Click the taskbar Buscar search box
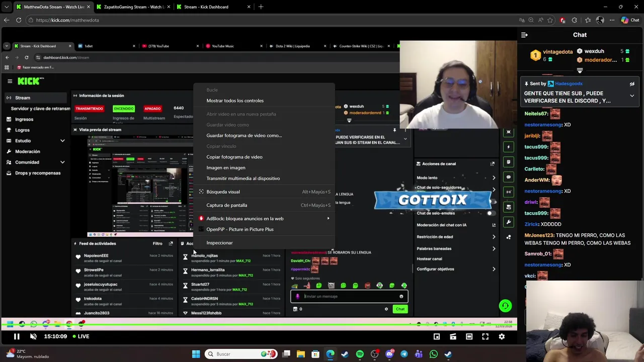 point(242,354)
